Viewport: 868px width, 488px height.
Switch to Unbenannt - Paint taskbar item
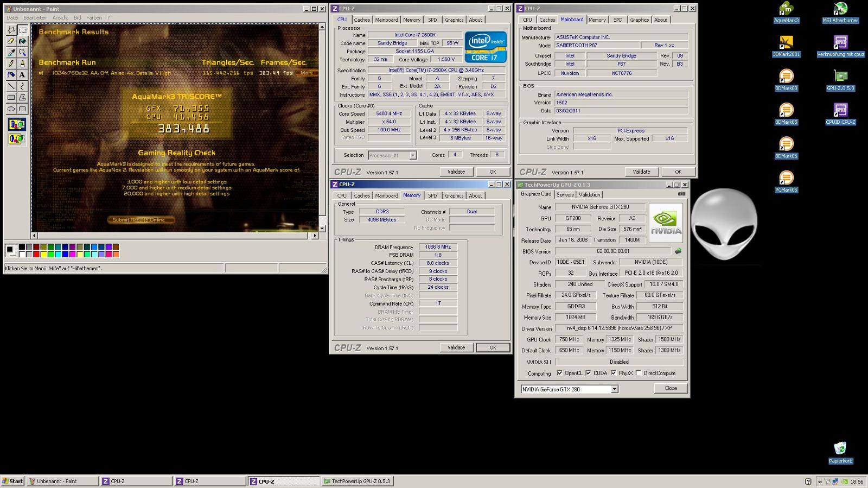coord(63,481)
